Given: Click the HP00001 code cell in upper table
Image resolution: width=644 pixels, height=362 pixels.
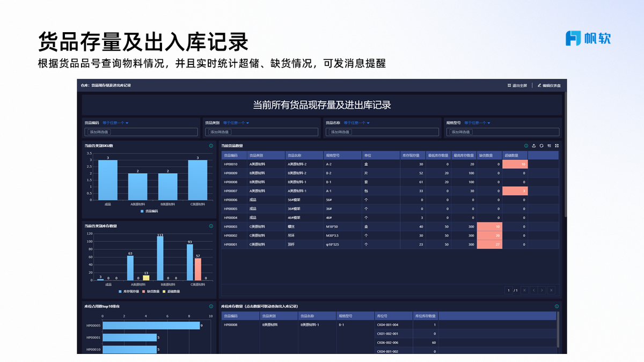Looking at the screenshot, I should click(x=234, y=245).
